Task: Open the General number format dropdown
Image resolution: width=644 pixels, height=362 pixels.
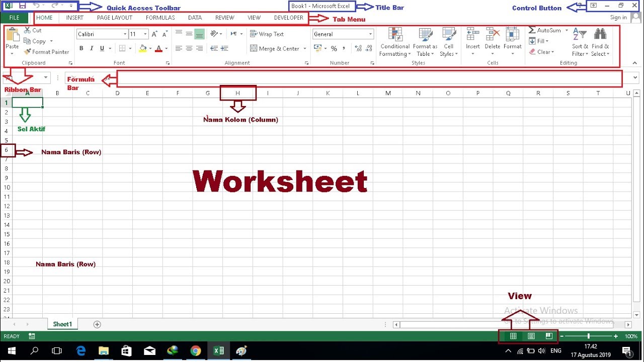Action: [371, 34]
